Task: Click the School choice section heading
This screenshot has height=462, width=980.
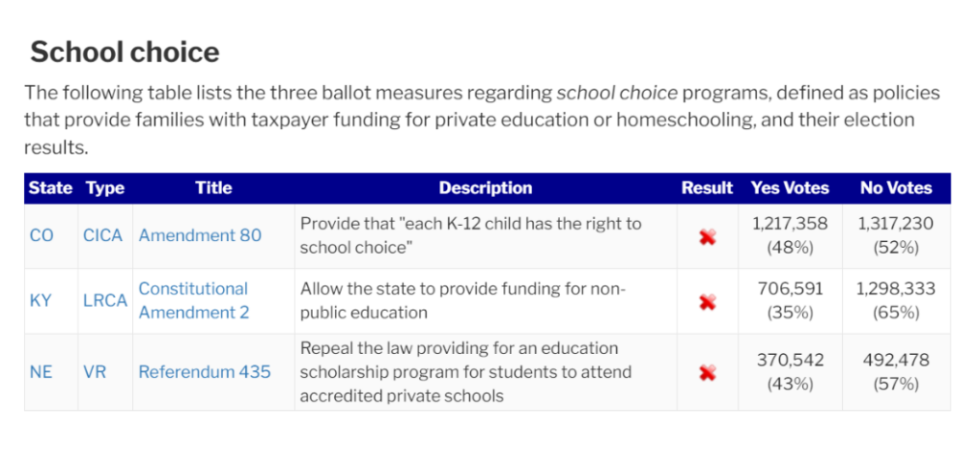Action: click(124, 52)
